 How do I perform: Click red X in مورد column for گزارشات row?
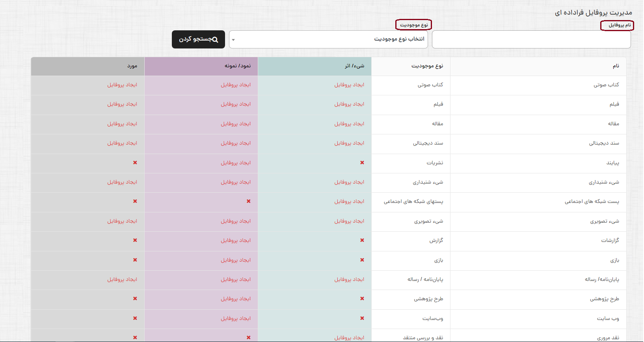135,240
